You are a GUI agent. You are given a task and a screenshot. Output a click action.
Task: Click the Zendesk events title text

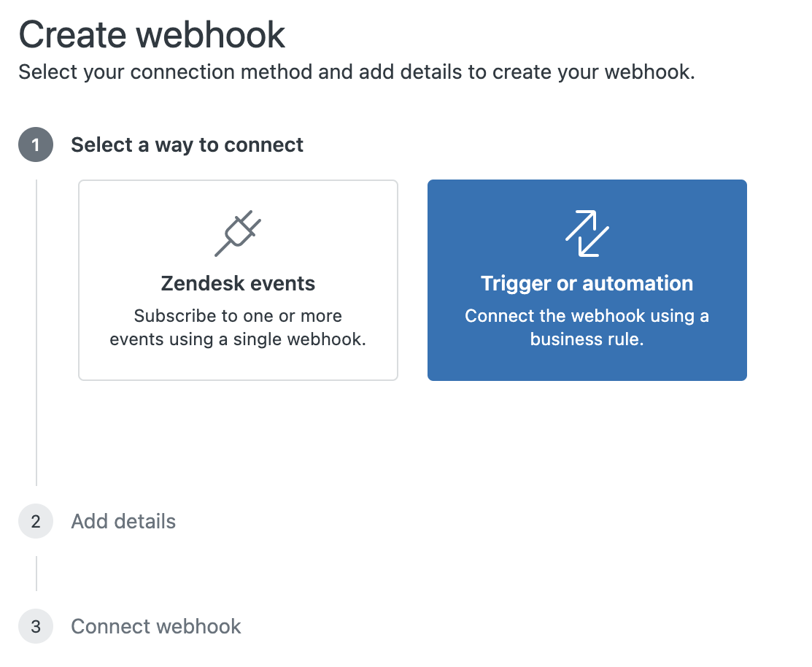click(x=238, y=283)
